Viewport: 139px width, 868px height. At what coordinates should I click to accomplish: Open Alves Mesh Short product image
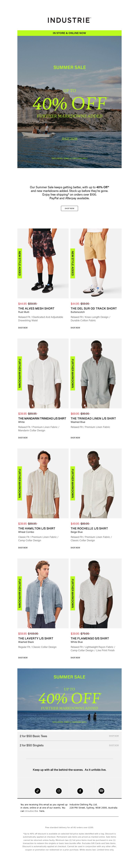(43, 263)
